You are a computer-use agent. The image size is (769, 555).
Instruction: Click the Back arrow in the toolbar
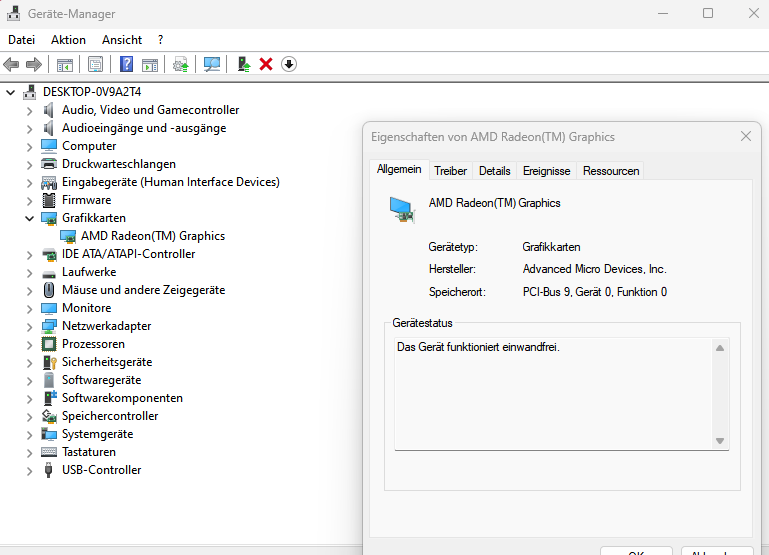point(11,64)
